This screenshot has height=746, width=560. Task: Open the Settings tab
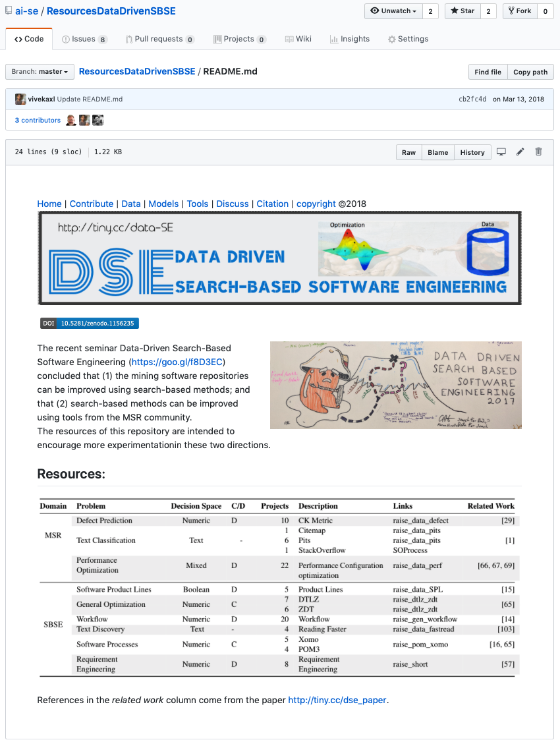(x=408, y=39)
